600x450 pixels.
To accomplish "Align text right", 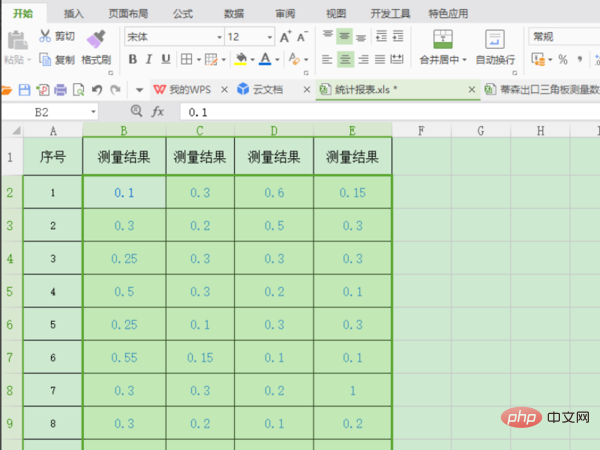I will [363, 59].
